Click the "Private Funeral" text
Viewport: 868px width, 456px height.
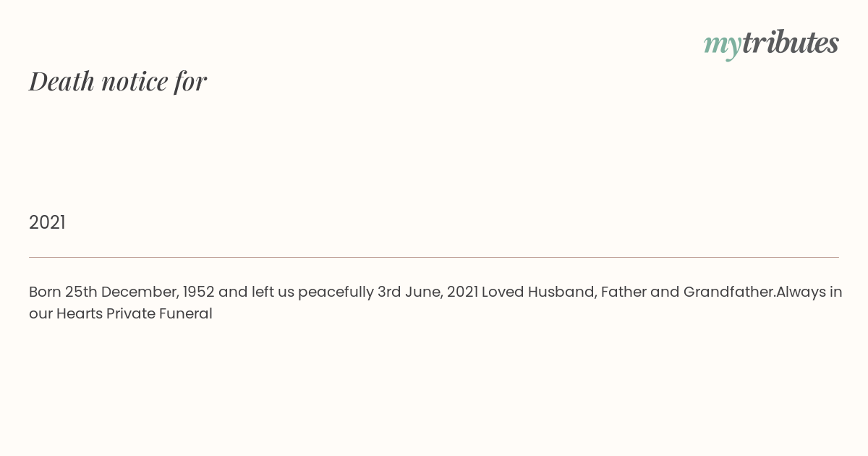coord(159,313)
